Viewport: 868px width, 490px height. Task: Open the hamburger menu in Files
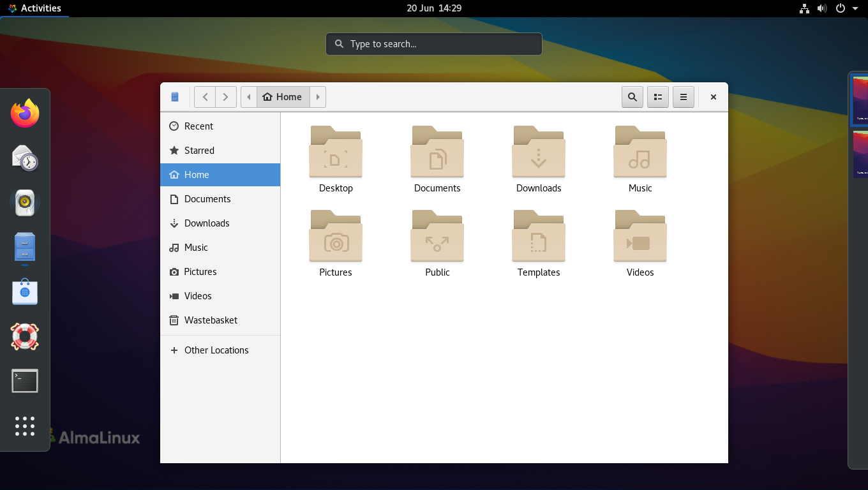[683, 97]
